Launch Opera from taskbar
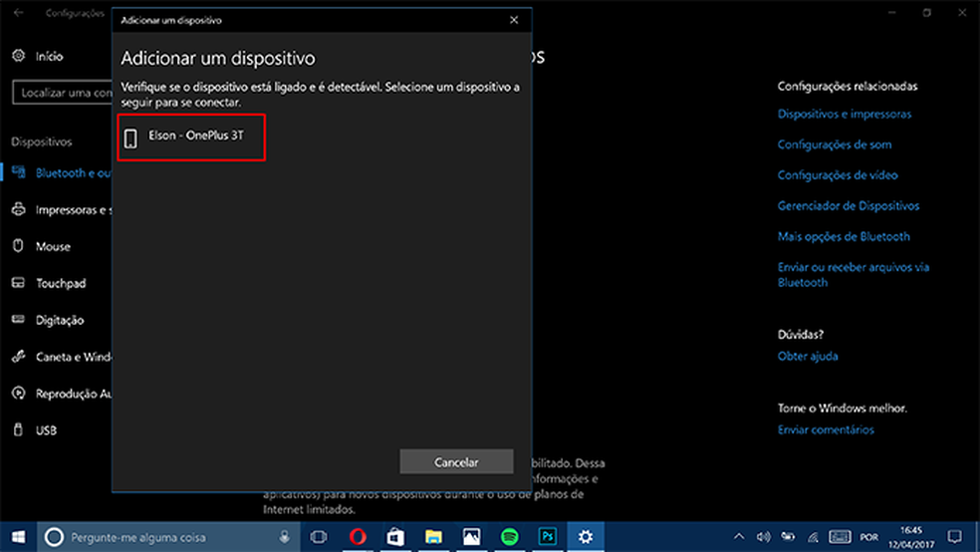This screenshot has height=552, width=980. pos(358,537)
